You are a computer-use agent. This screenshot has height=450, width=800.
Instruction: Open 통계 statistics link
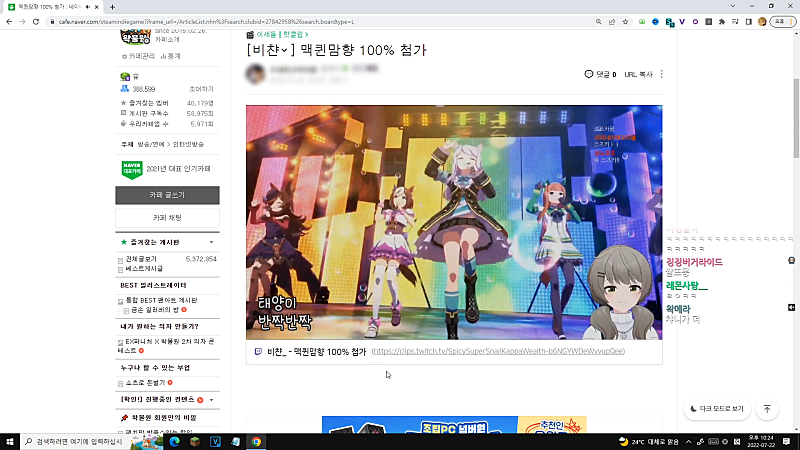tap(170, 56)
